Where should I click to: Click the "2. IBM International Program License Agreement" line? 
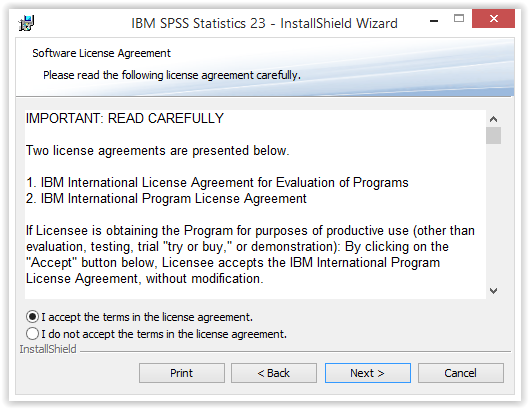point(166,198)
